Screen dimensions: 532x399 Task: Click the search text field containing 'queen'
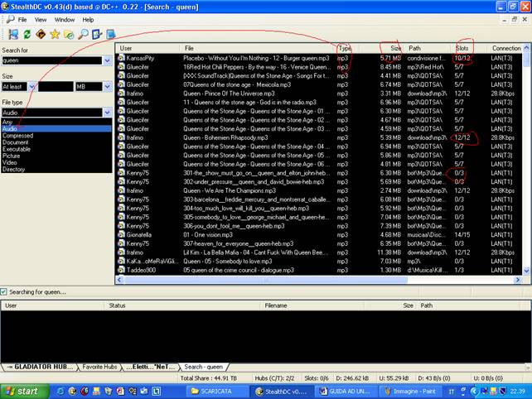[51, 60]
